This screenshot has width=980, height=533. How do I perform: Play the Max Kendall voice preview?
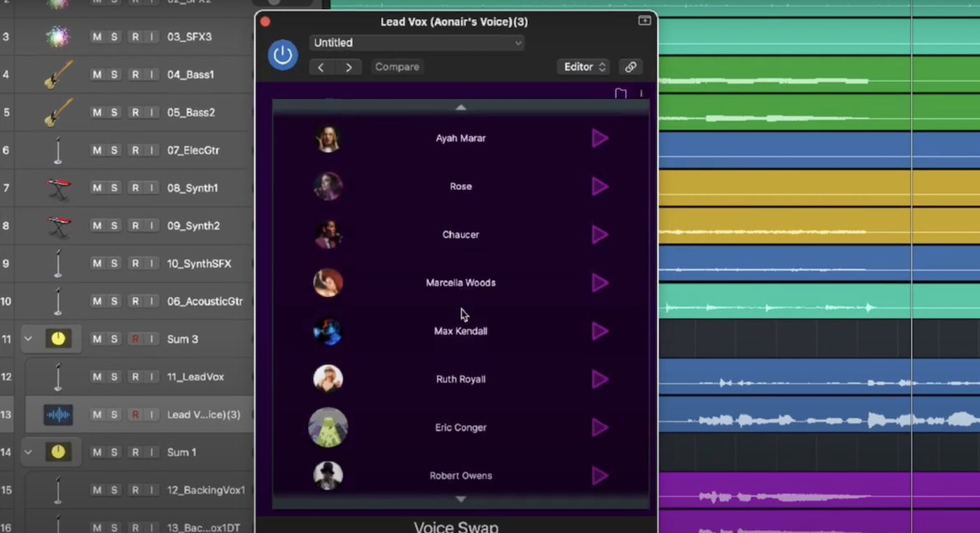(x=600, y=331)
